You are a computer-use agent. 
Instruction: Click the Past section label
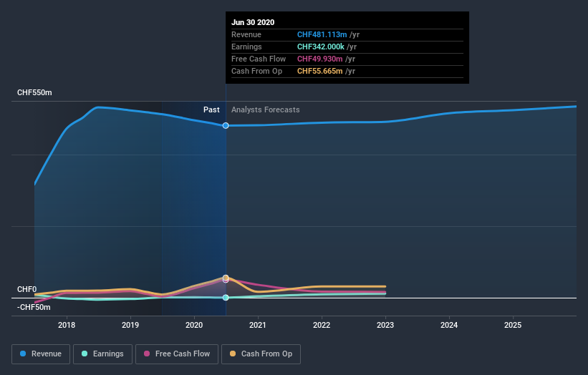click(x=211, y=109)
